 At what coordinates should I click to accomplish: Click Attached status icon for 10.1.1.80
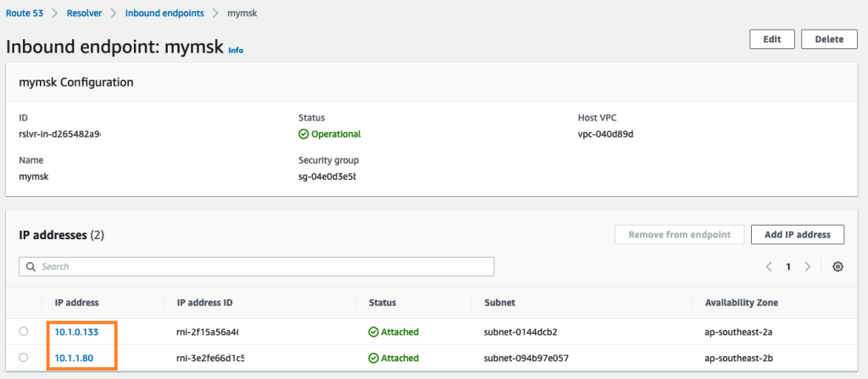373,358
